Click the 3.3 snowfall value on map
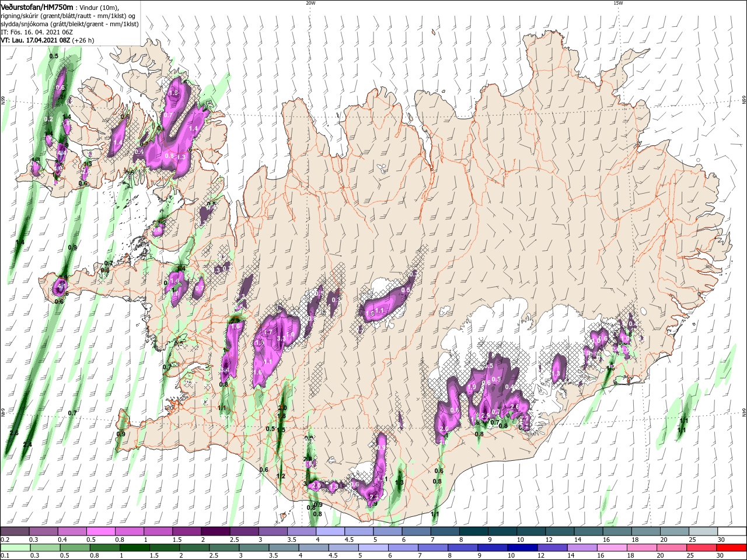Image resolution: width=747 pixels, height=560 pixels. (x=280, y=338)
